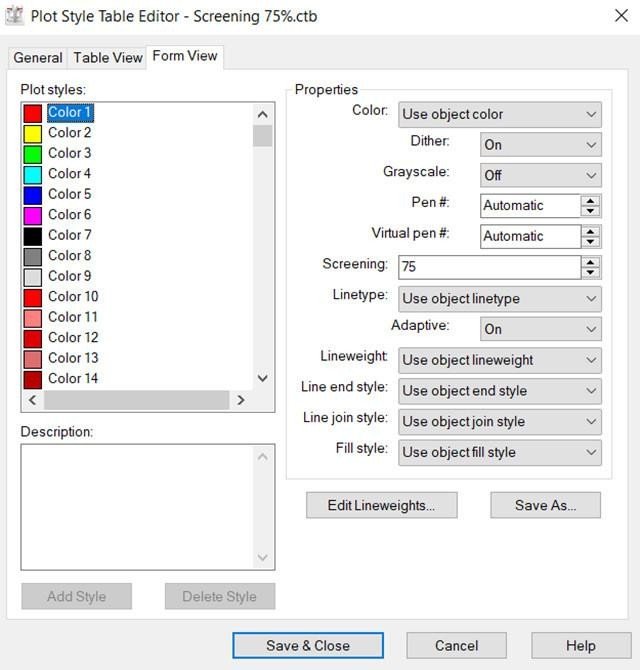Toggle the Adaptive linetype dropdown

[x=540, y=329]
